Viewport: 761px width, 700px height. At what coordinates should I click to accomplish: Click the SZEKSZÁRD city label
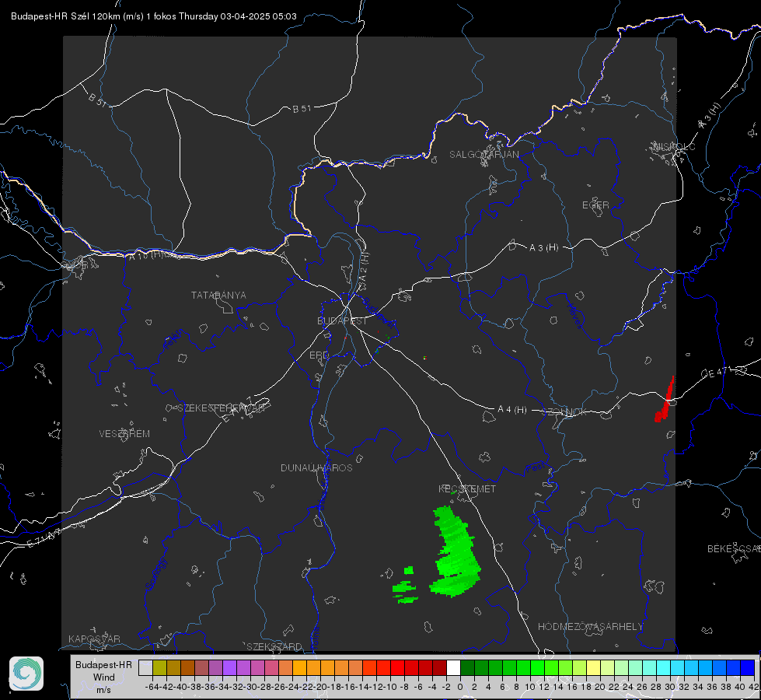[x=274, y=646]
